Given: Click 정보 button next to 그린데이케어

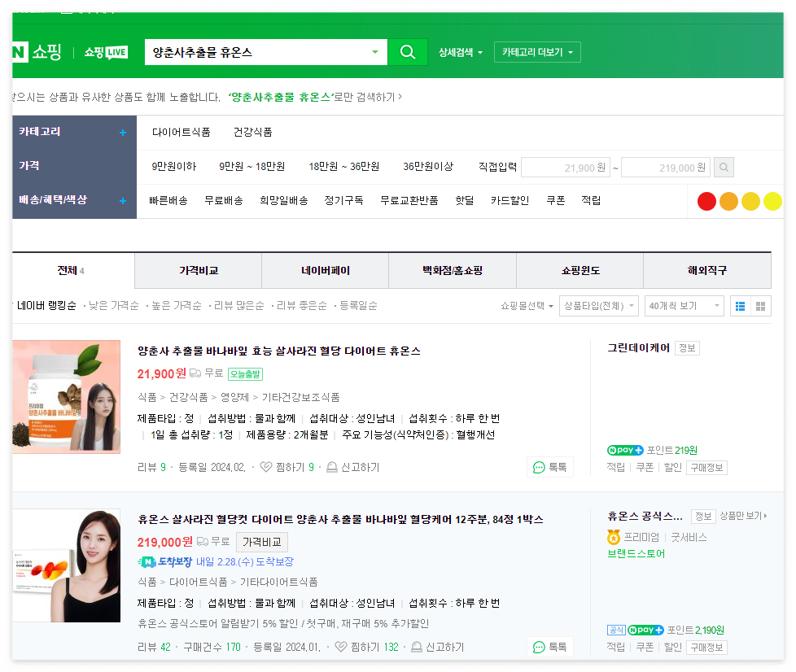Looking at the screenshot, I should 687,348.
